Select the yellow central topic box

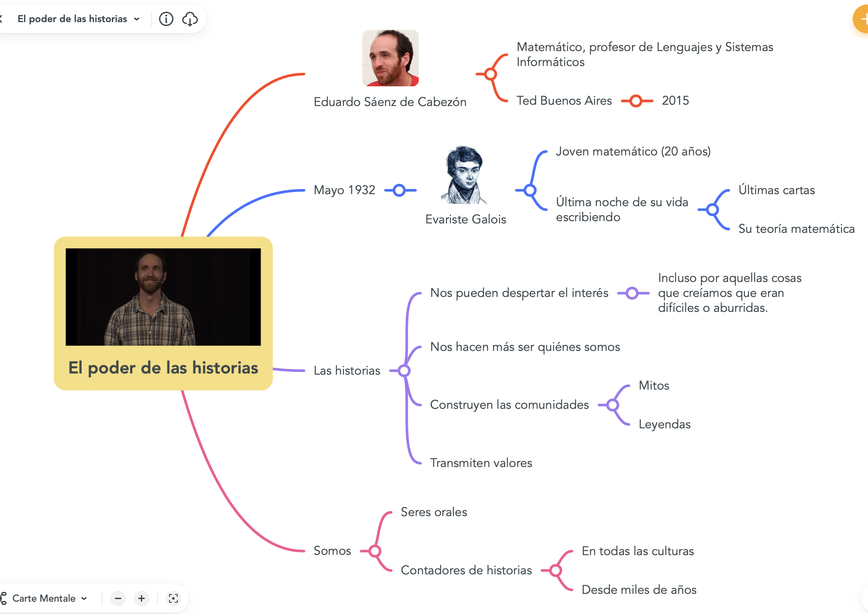point(163,368)
